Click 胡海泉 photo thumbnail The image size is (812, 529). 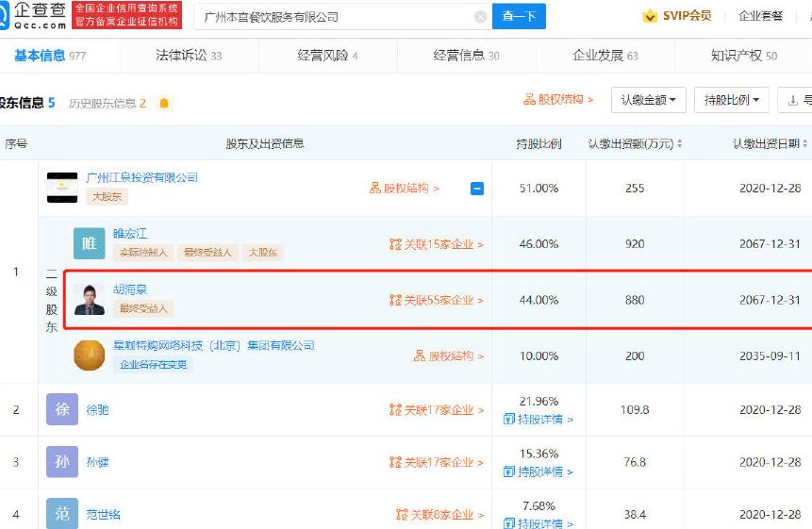(x=89, y=299)
